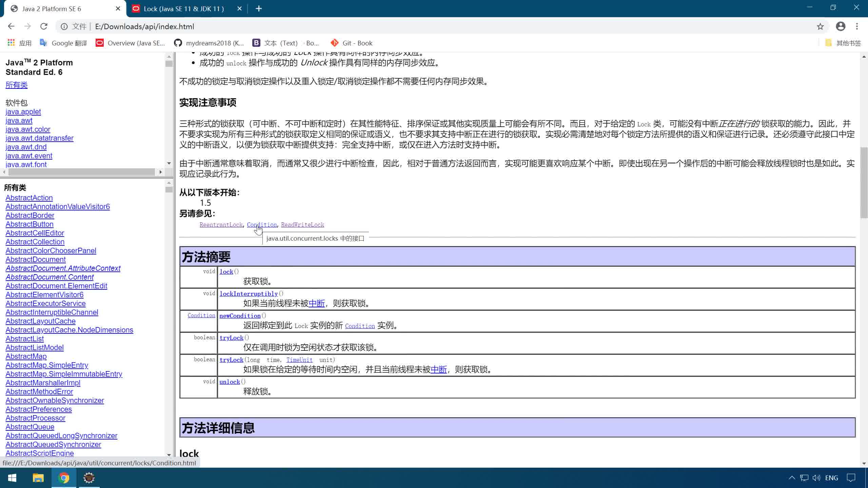
Task: Open the tryLock() no-argument method link
Action: coord(231,338)
